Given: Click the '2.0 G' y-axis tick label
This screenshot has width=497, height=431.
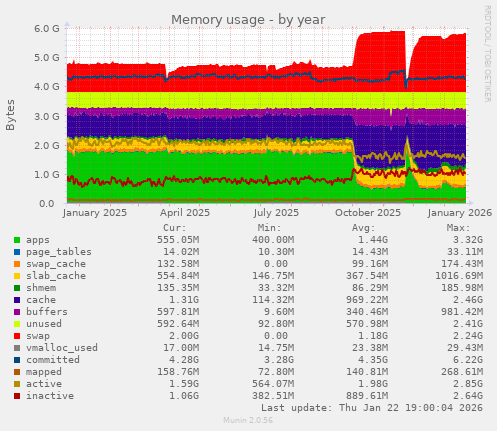Looking at the screenshot, I should pyautogui.click(x=47, y=146).
